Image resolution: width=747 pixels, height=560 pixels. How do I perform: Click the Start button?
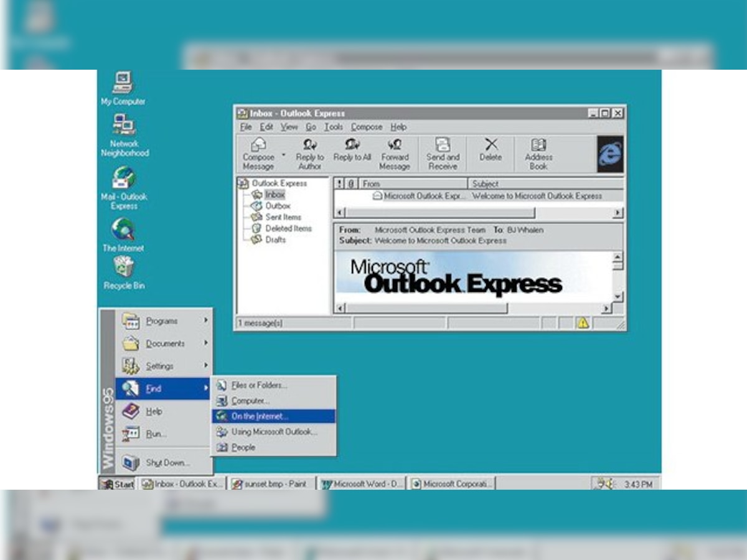(x=118, y=483)
